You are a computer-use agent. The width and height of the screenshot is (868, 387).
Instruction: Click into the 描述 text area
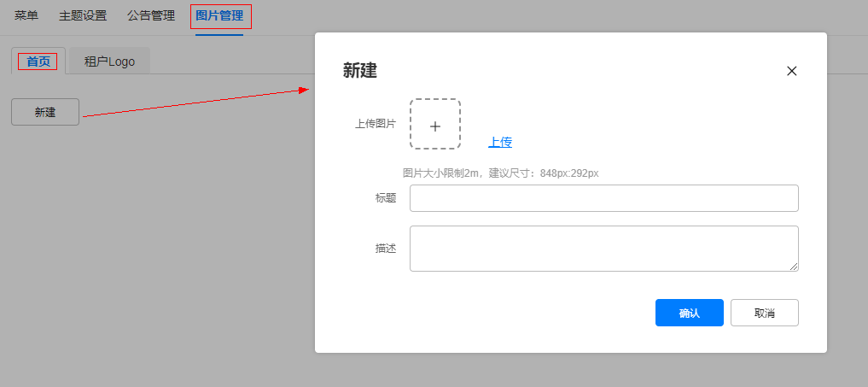point(604,249)
